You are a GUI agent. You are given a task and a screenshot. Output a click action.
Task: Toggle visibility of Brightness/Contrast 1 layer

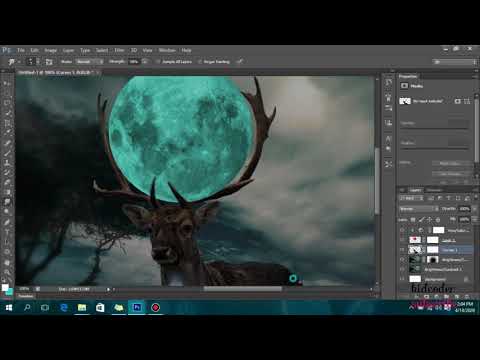pyautogui.click(x=402, y=269)
